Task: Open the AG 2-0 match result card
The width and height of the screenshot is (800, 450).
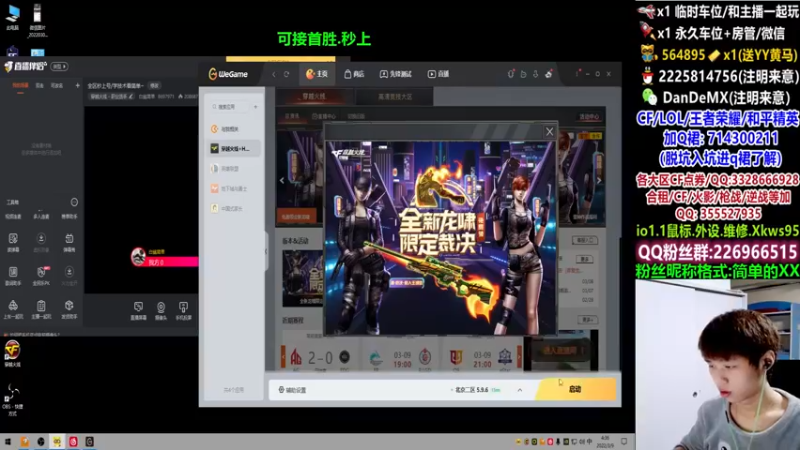Action: click(320, 357)
